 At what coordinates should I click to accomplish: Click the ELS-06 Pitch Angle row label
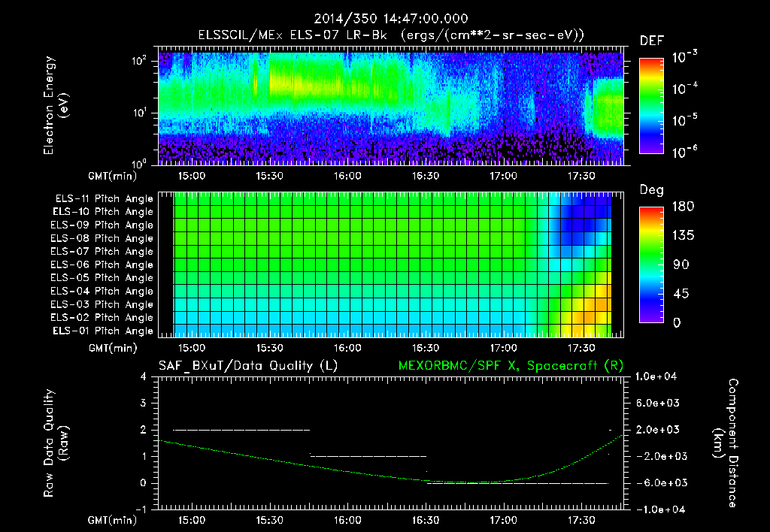click(102, 264)
